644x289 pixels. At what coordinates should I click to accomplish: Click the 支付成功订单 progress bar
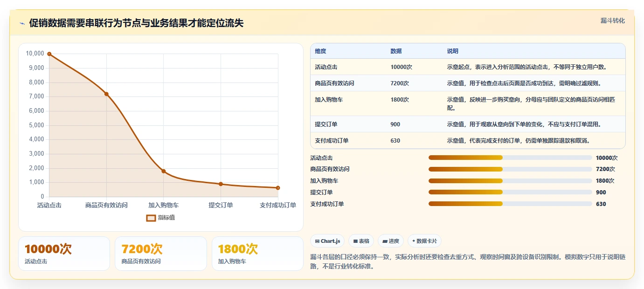point(510,204)
